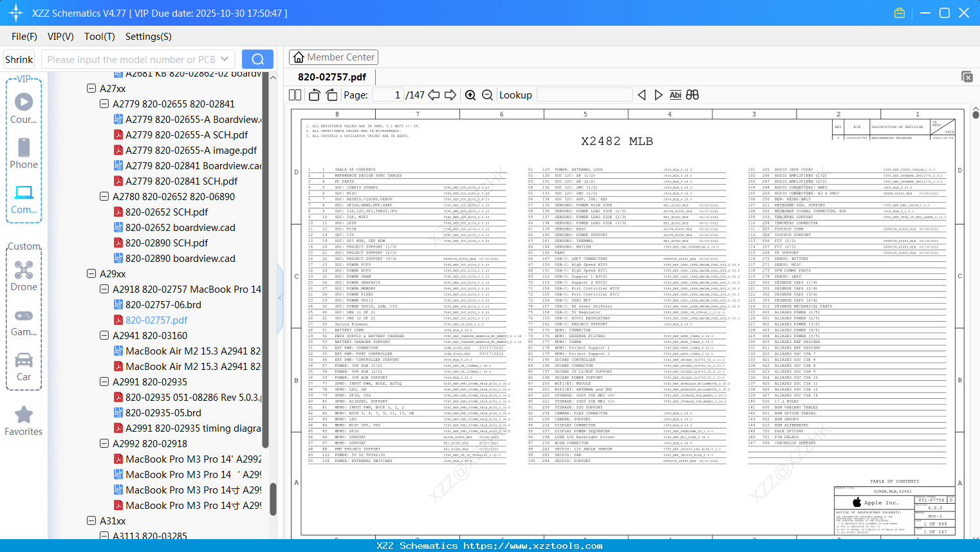Open the home icon Member Center

333,57
